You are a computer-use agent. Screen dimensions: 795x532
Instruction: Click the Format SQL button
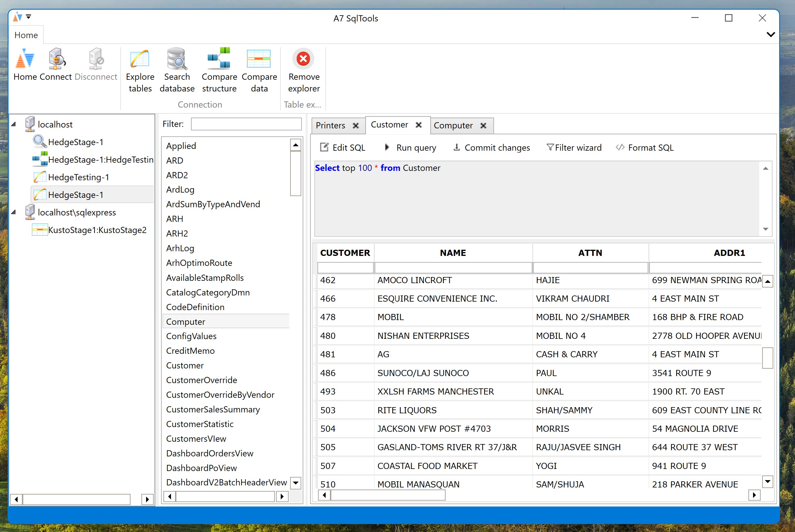pos(645,148)
